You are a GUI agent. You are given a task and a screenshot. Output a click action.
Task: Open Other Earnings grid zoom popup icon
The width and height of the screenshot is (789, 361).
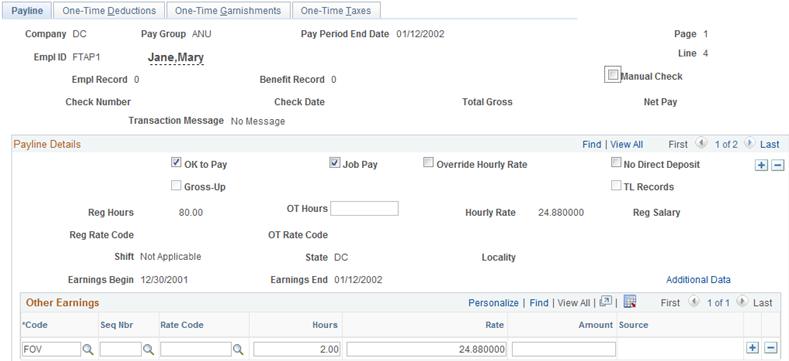606,302
